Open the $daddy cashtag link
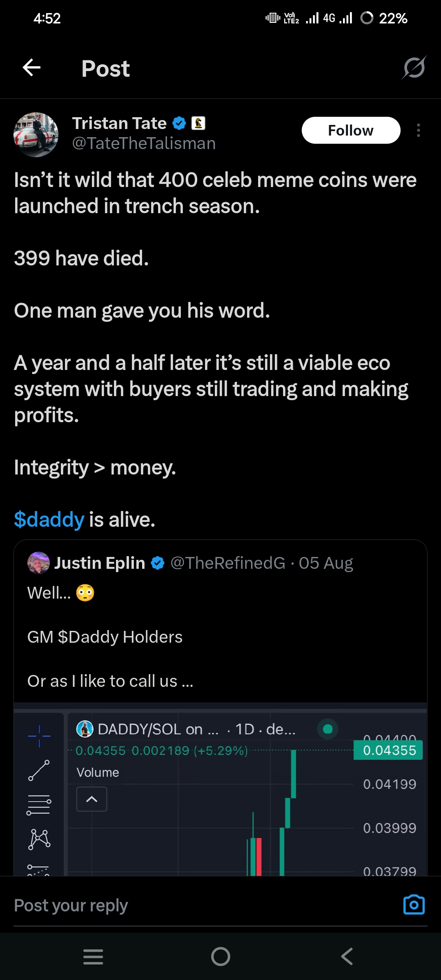441x980 pixels. coord(49,519)
